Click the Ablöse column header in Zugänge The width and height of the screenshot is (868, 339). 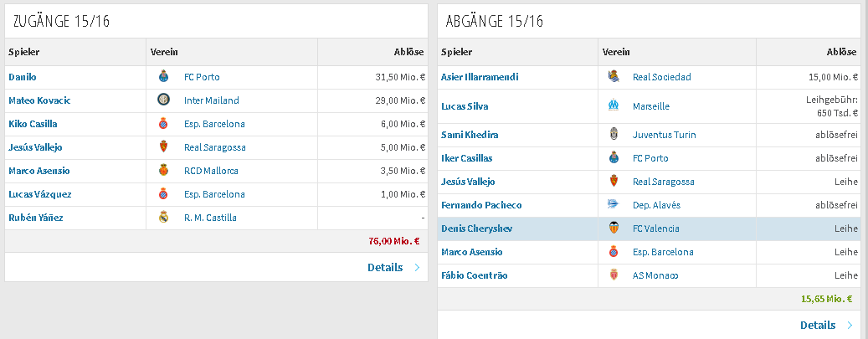pyautogui.click(x=408, y=52)
